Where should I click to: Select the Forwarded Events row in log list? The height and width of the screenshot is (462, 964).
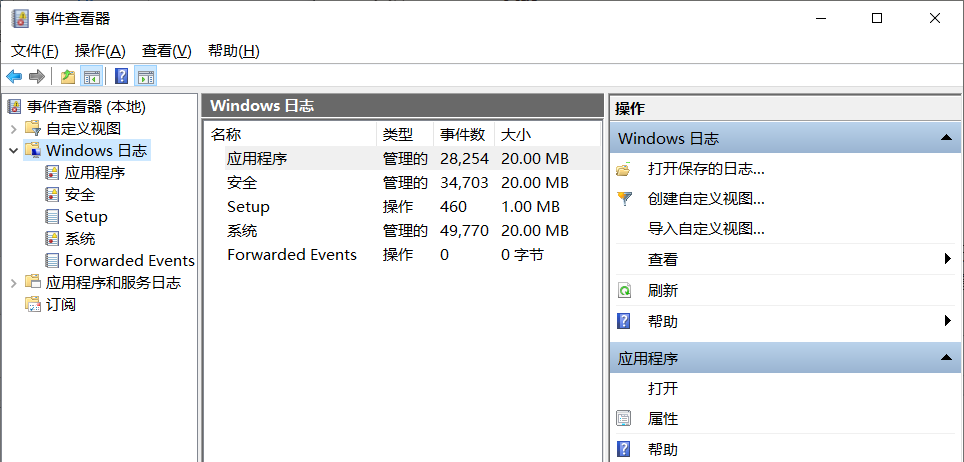[402, 255]
